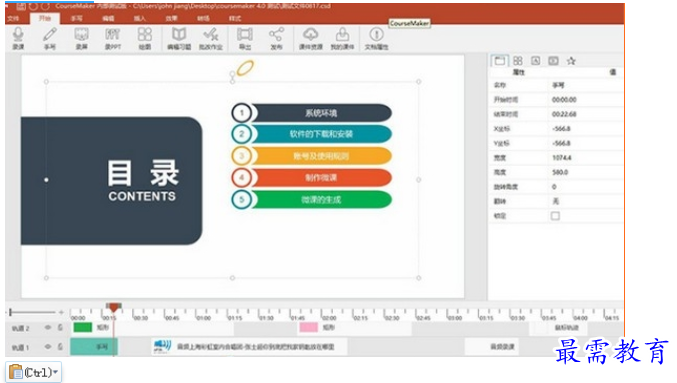677x383 pixels.
Task: Open the 文件 menu
Action: 13,19
